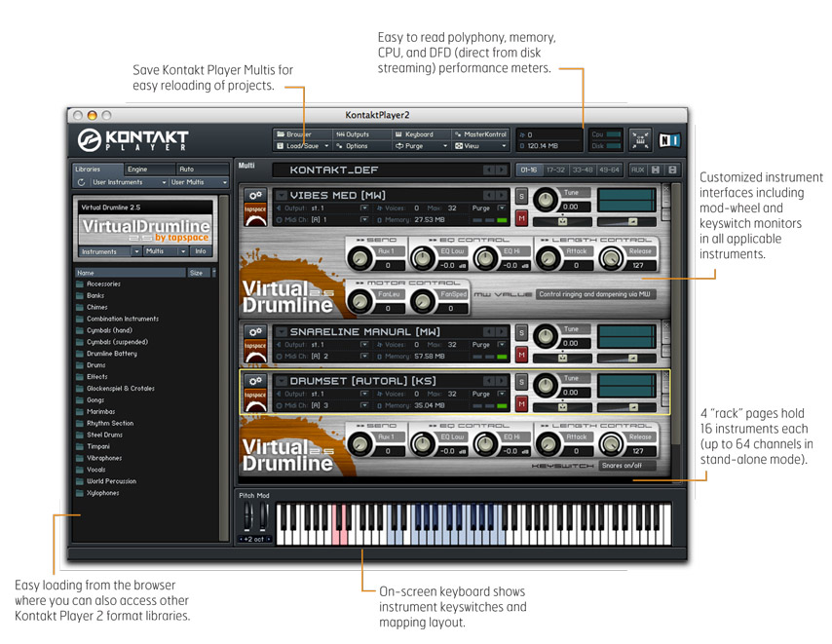Select rack page 33-48
The image size is (832, 644).
click(x=582, y=170)
